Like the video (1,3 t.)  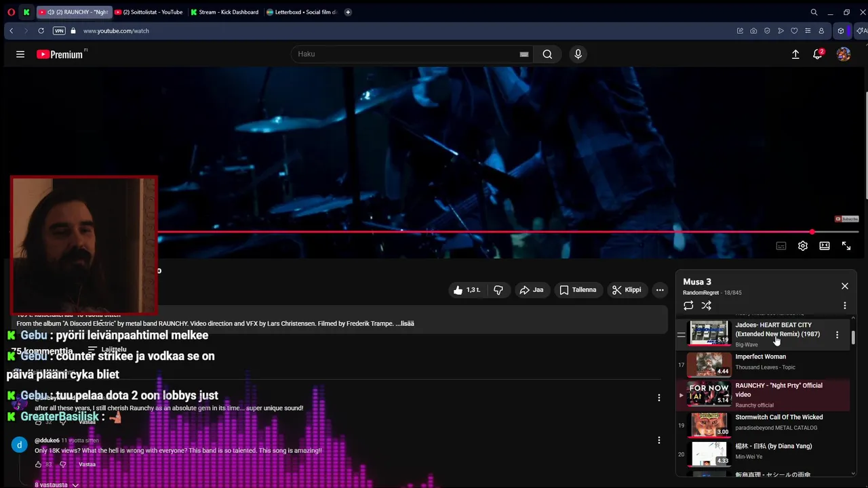pyautogui.click(x=467, y=290)
